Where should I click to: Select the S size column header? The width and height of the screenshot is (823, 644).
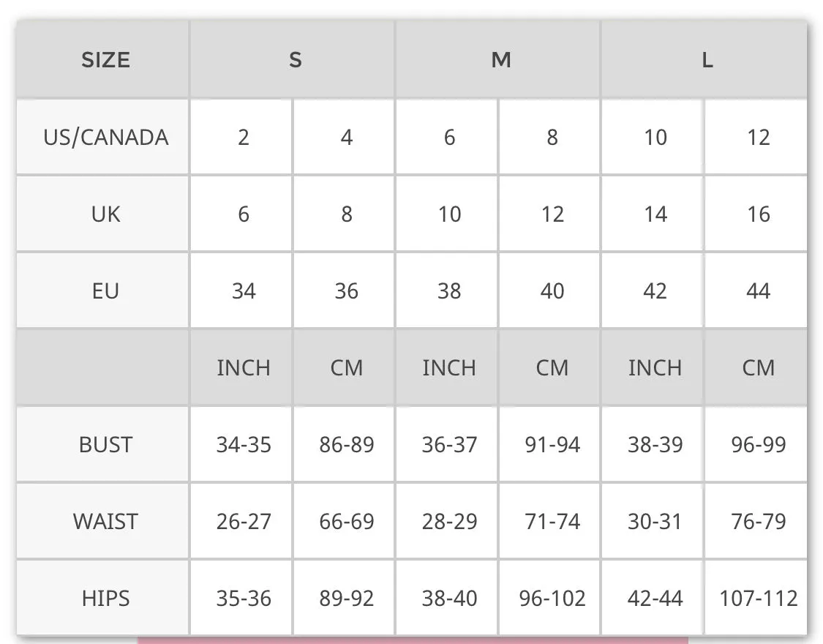pos(293,59)
